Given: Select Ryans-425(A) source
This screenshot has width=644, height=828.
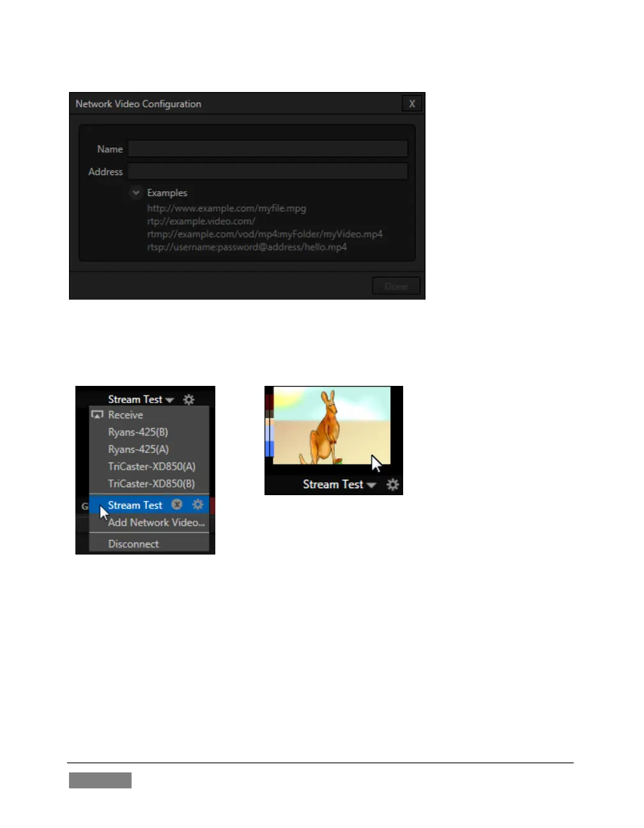Looking at the screenshot, I should point(149,449).
